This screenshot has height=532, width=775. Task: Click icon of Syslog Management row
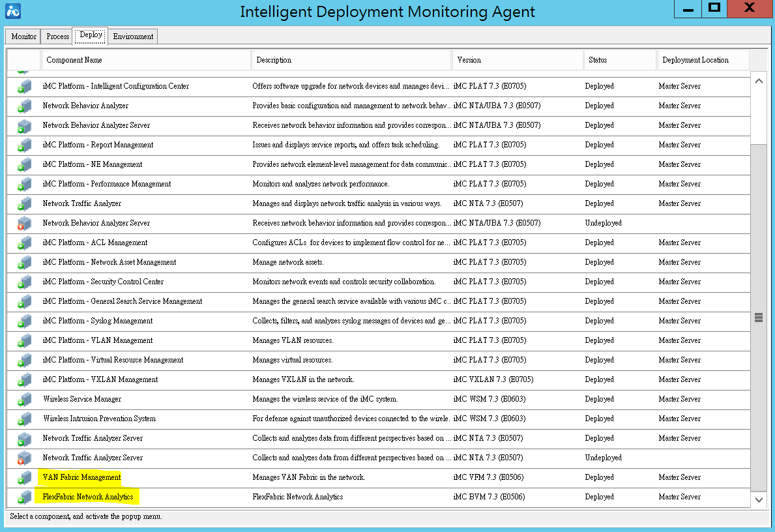[24, 321]
